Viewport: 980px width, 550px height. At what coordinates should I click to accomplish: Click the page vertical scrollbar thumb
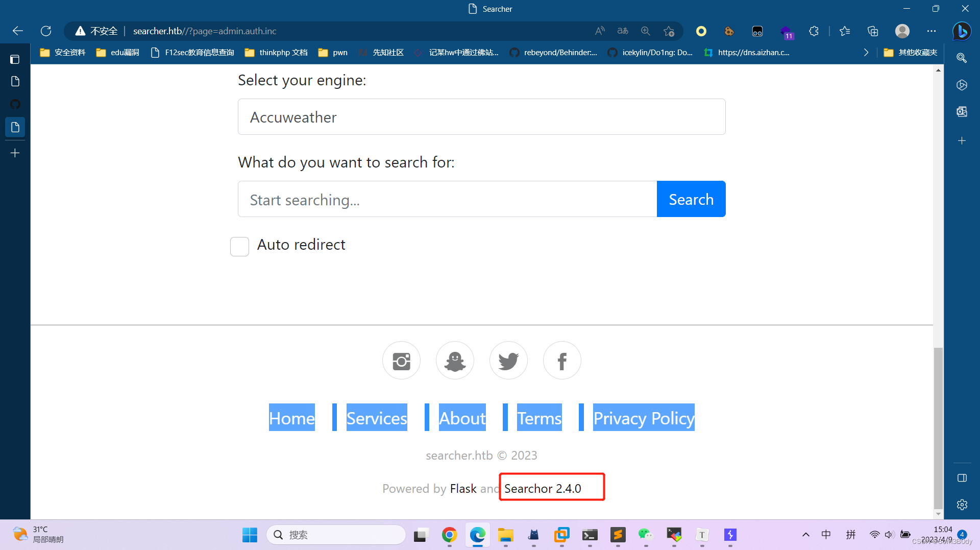(x=938, y=428)
